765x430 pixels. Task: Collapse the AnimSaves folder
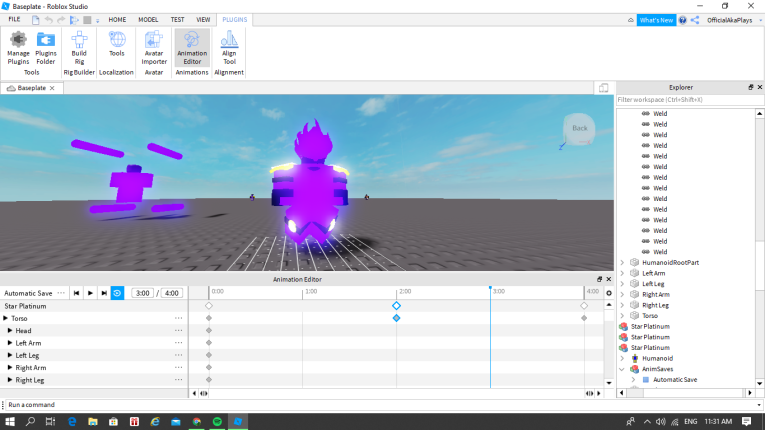(x=622, y=369)
